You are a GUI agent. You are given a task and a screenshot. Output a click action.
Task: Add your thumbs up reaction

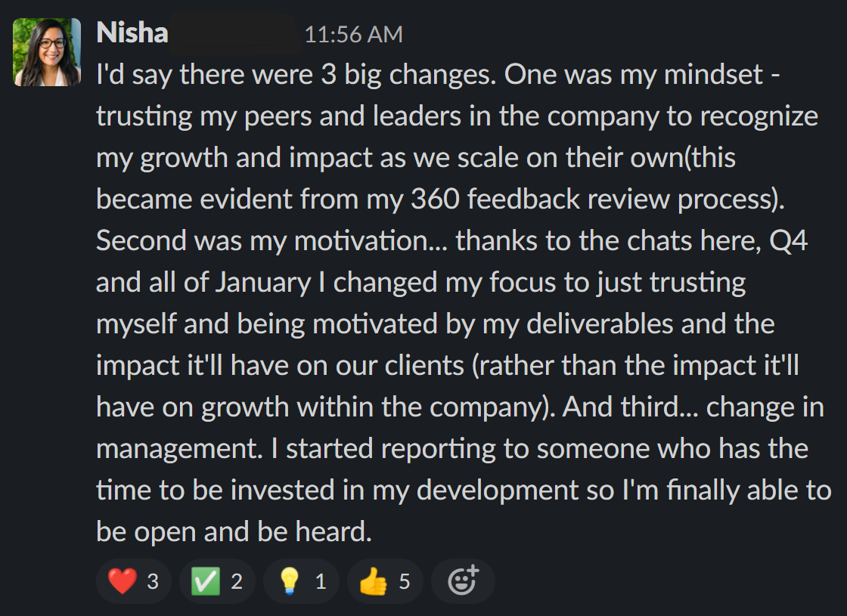tap(385, 581)
